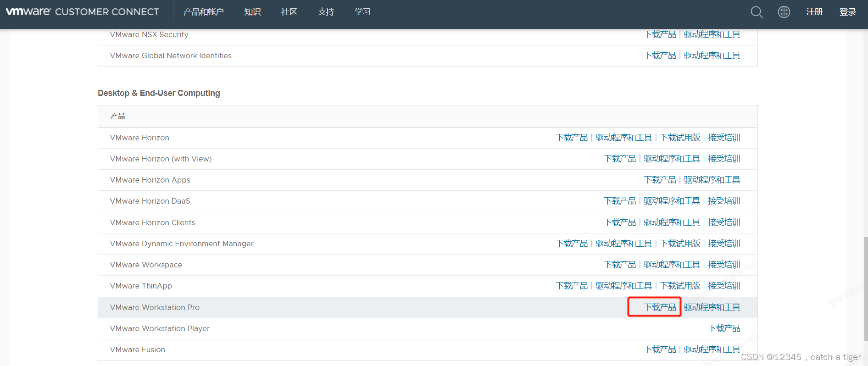This screenshot has height=366, width=868.
Task: Click 驱动程序和工具 for VMware Horizon Clients
Action: 672,222
